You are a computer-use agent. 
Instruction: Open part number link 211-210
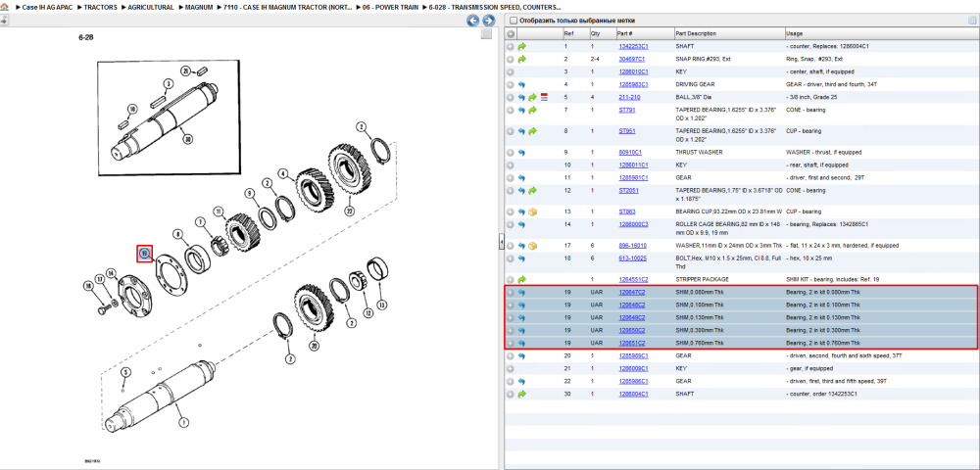pos(629,97)
